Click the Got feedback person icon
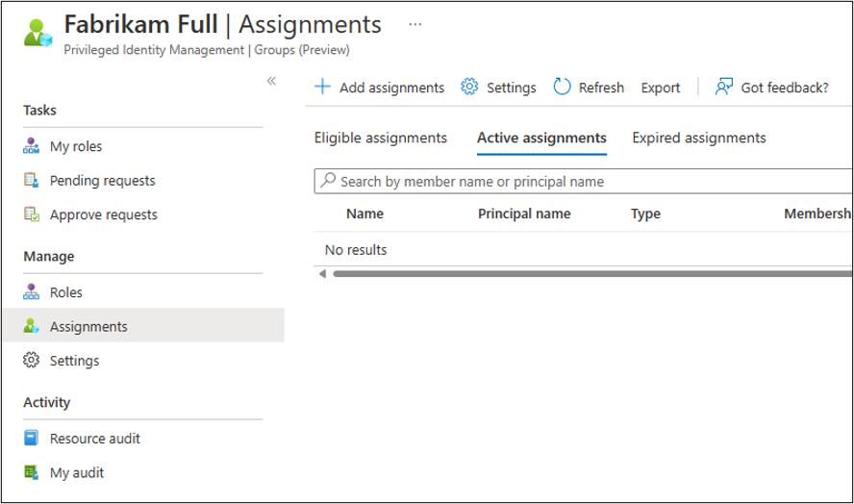854x504 pixels. click(x=724, y=88)
